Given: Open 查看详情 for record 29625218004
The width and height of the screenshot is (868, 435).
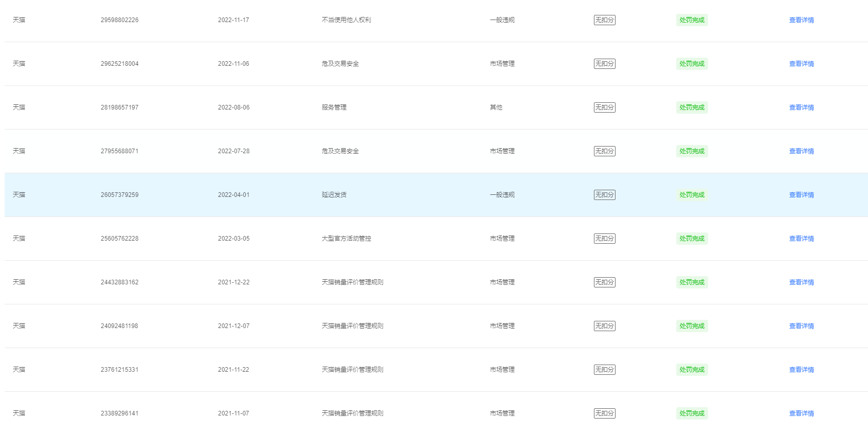Looking at the screenshot, I should [x=801, y=64].
